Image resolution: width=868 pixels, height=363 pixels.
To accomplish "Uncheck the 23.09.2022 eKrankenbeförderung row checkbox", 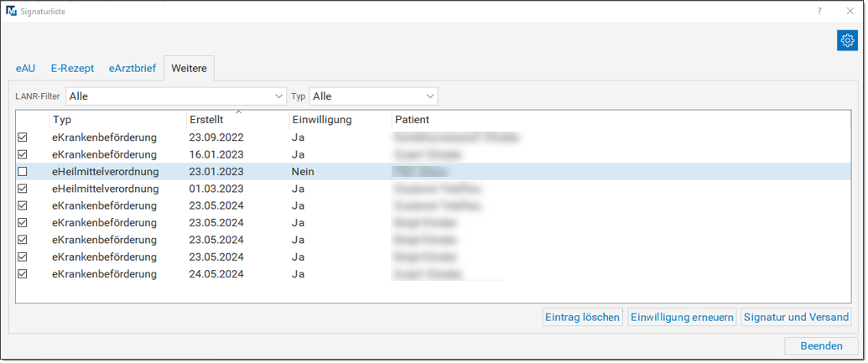I will click(x=23, y=137).
